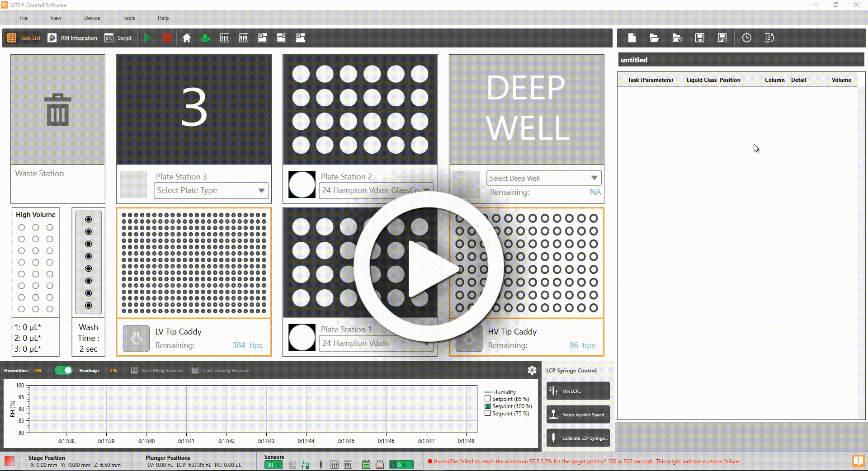Click the yellow warning alert icon
The image size is (868, 471).
(x=858, y=461)
